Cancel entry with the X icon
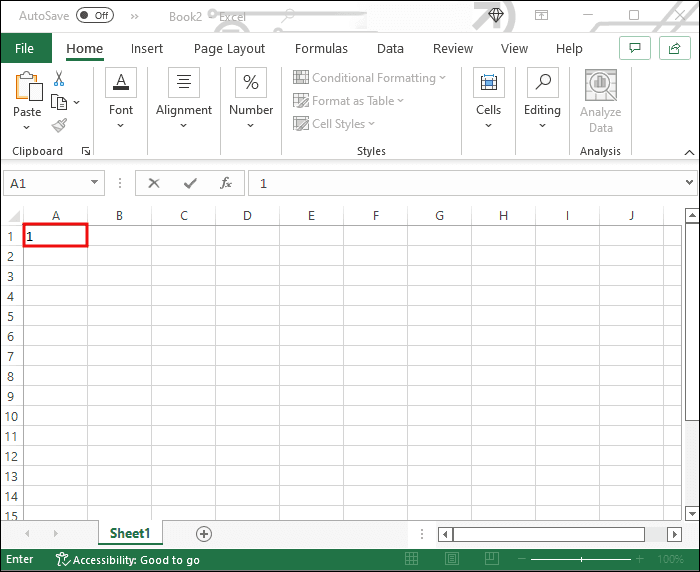700x572 pixels. [154, 183]
